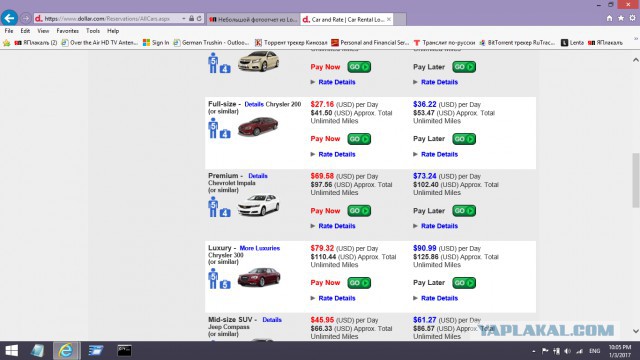Viewport: 640px width, 360px height.
Task: Open BitTorrent RuTracker bookmark
Action: pyautogui.click(x=517, y=42)
